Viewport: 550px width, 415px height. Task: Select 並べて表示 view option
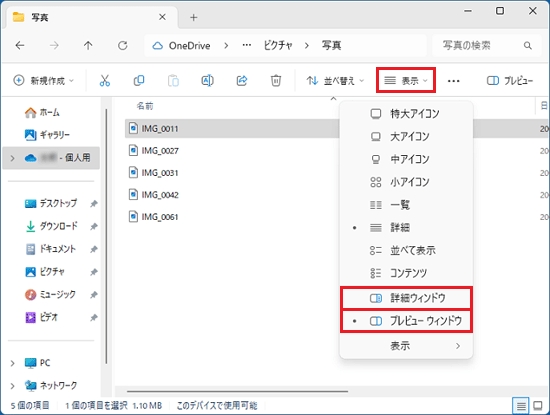pyautogui.click(x=407, y=250)
